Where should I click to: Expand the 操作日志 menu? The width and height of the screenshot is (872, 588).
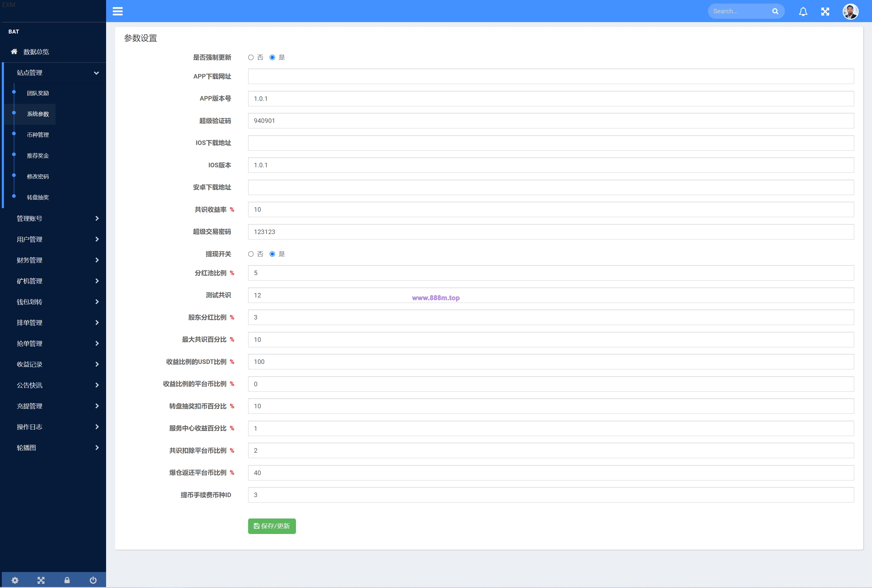(54, 427)
